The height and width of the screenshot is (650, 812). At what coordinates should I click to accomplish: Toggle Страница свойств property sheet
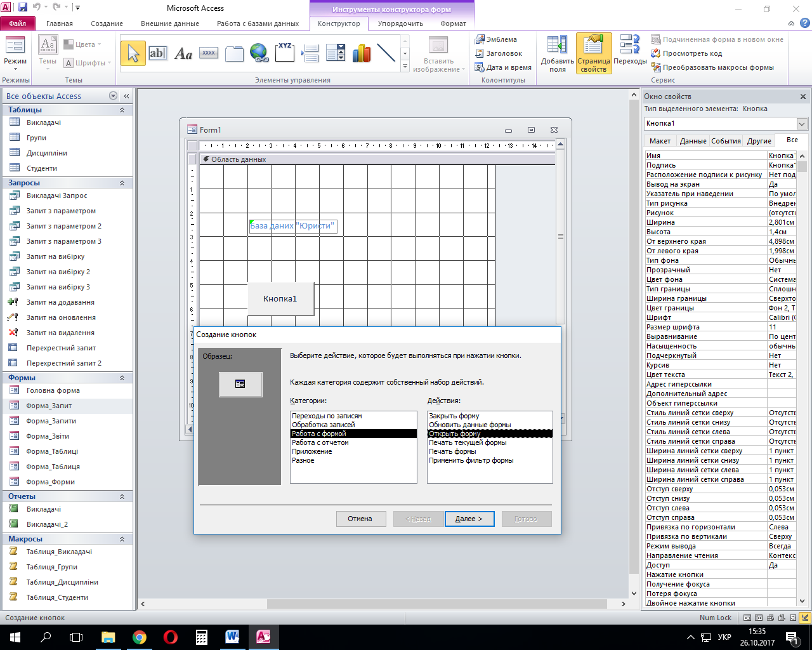594,54
